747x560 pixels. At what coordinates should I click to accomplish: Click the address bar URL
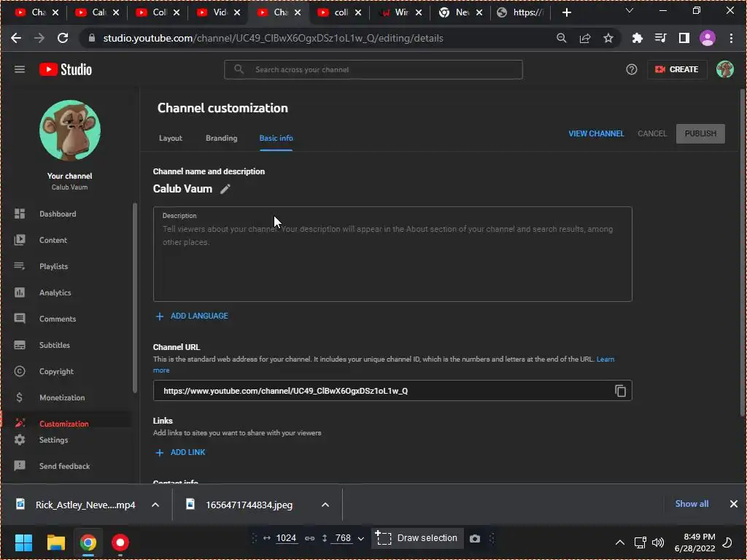coord(273,38)
